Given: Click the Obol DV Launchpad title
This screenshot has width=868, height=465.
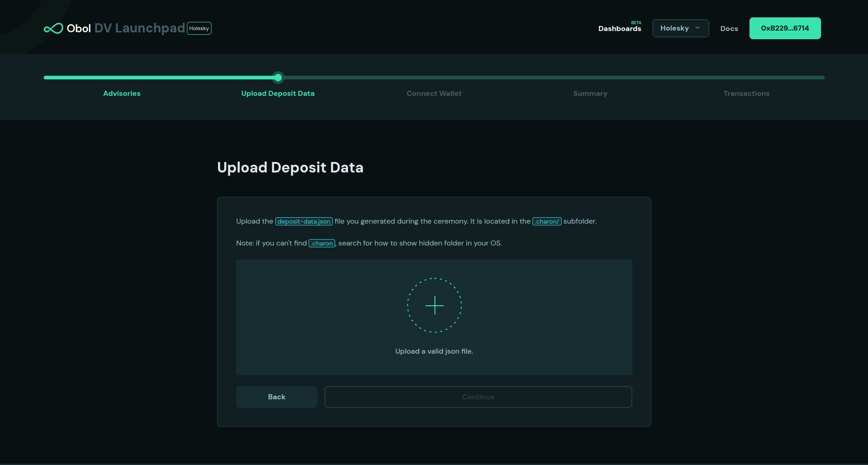Looking at the screenshot, I should tap(125, 28).
